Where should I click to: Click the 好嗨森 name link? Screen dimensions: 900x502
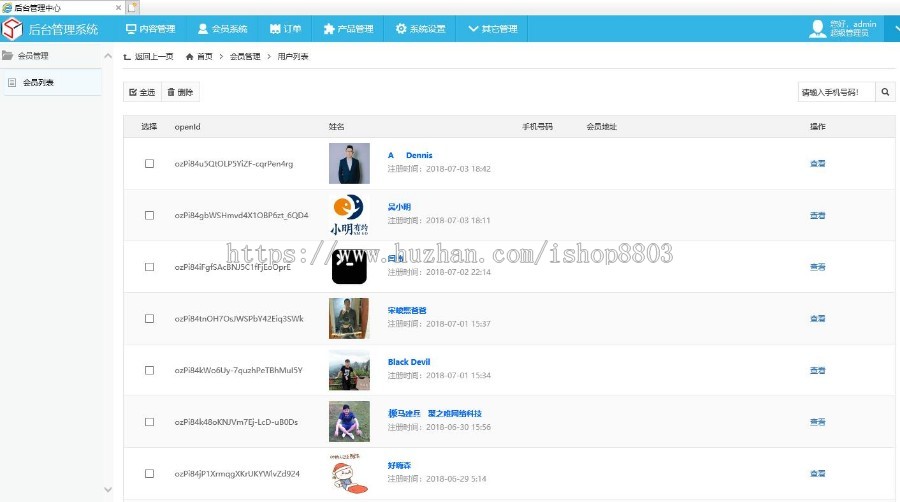tap(399, 465)
